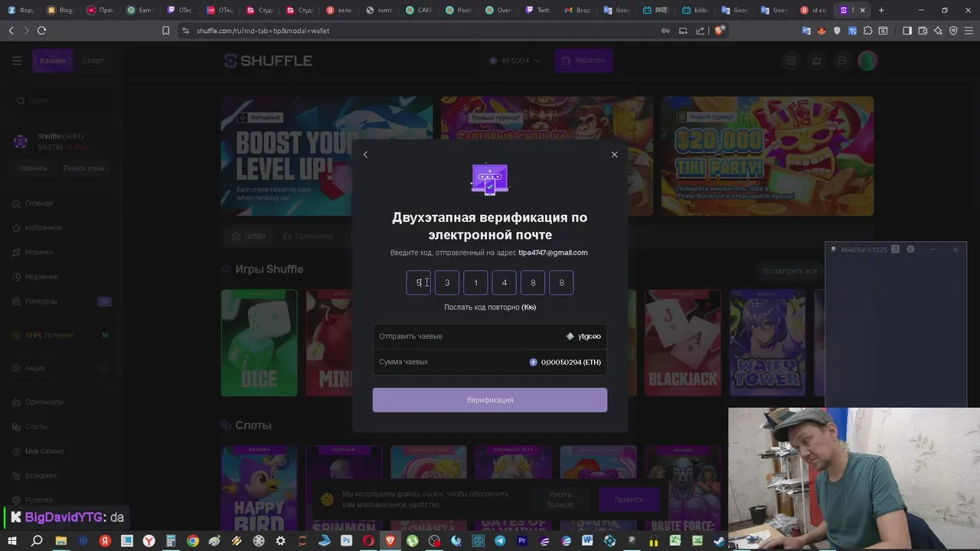
Task: Click the first verification code digit box
Action: pyautogui.click(x=418, y=282)
